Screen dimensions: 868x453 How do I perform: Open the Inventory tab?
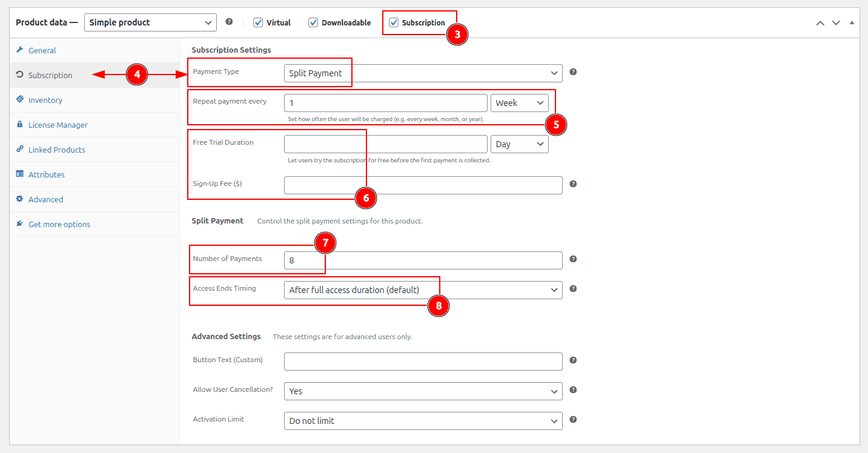coord(45,100)
